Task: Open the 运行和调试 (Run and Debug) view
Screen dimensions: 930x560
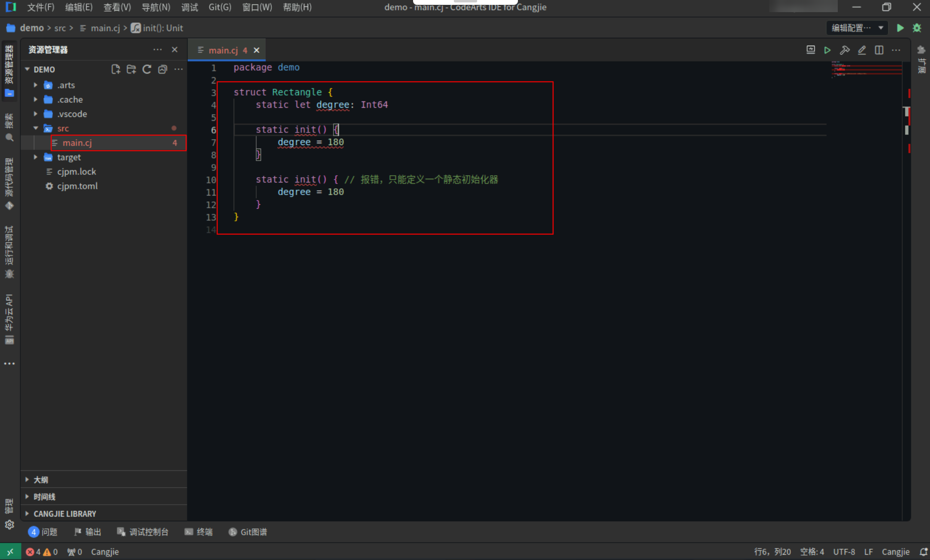Action: pyautogui.click(x=10, y=274)
